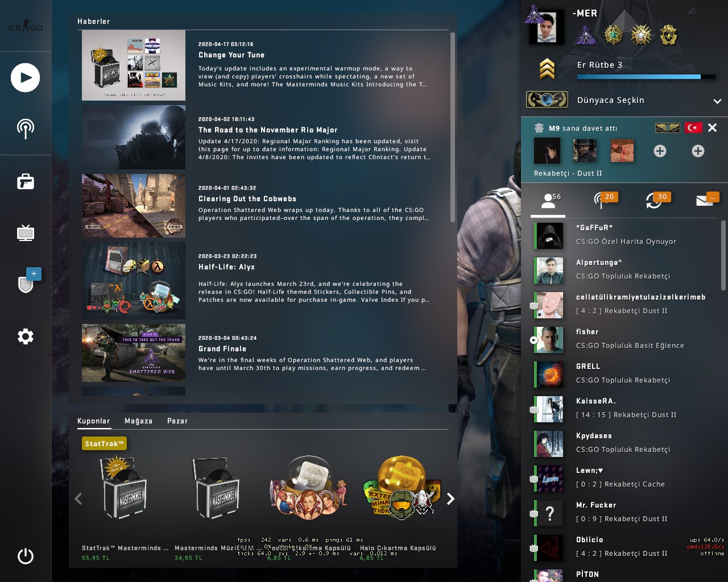Click the Er Rütbe 3 chevron icon
728x582 pixels.
click(547, 69)
